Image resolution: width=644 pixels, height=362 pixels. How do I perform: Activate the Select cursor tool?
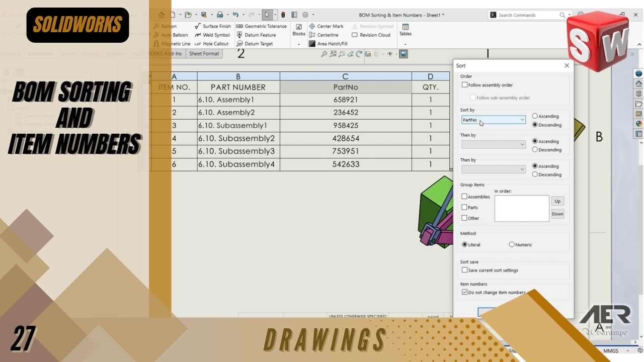tap(267, 15)
